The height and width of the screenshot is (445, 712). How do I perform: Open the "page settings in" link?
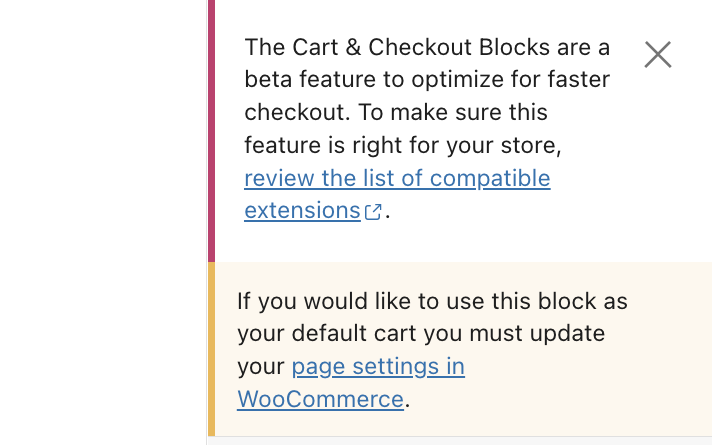[x=378, y=366]
